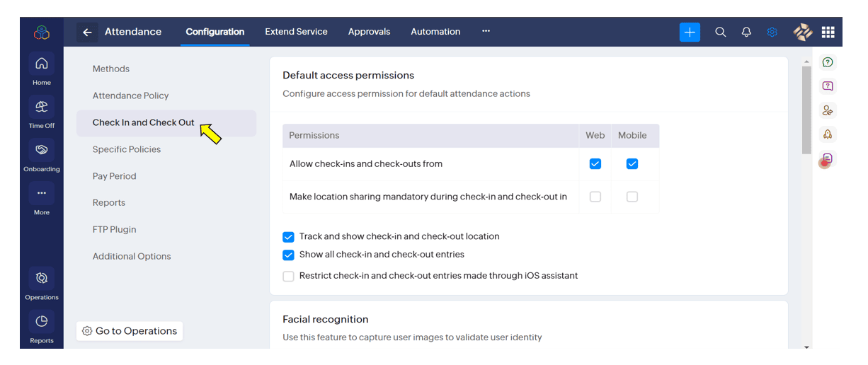Open the Onboarding handshake icon
The width and height of the screenshot is (868, 365).
pos(42,150)
